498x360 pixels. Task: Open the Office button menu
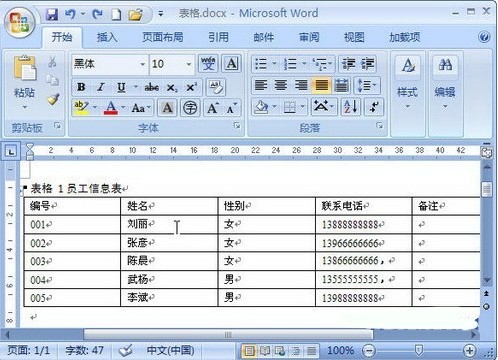[20, 22]
